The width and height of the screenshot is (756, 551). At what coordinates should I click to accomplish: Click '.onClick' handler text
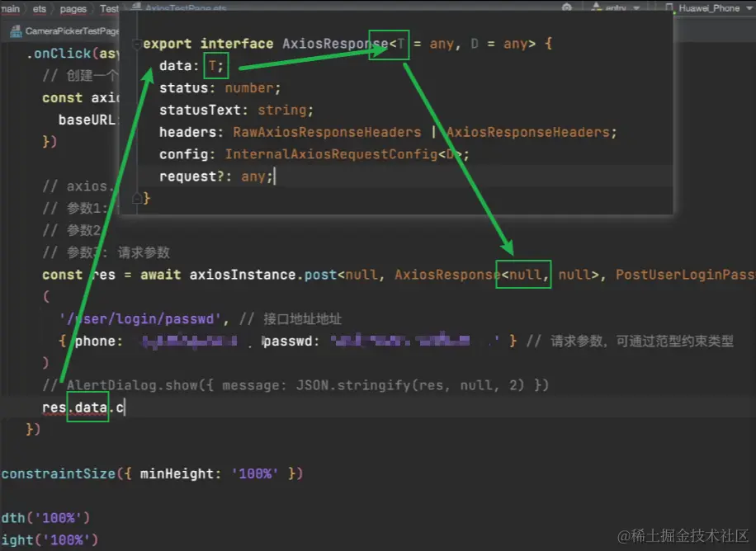tap(59, 54)
